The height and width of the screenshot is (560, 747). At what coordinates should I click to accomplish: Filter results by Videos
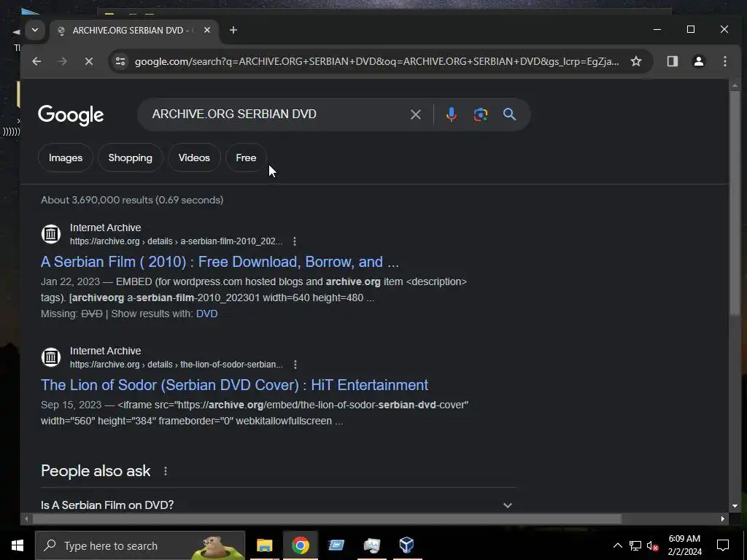[x=194, y=157]
